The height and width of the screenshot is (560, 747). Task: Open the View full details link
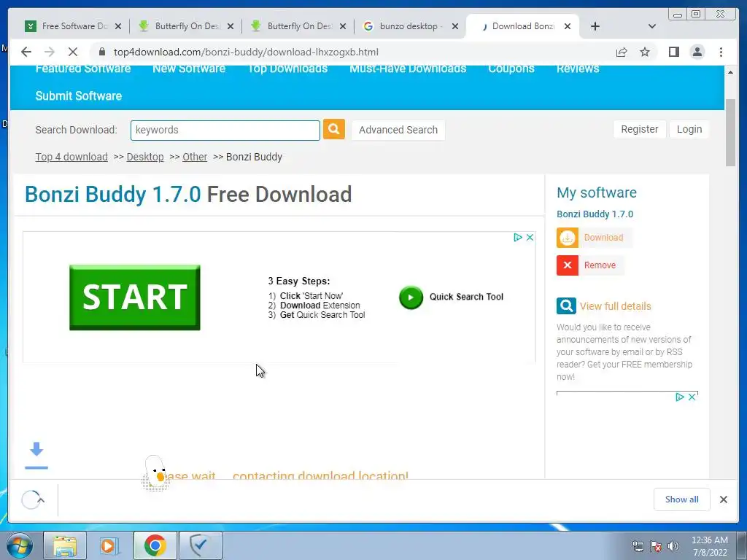pos(615,306)
